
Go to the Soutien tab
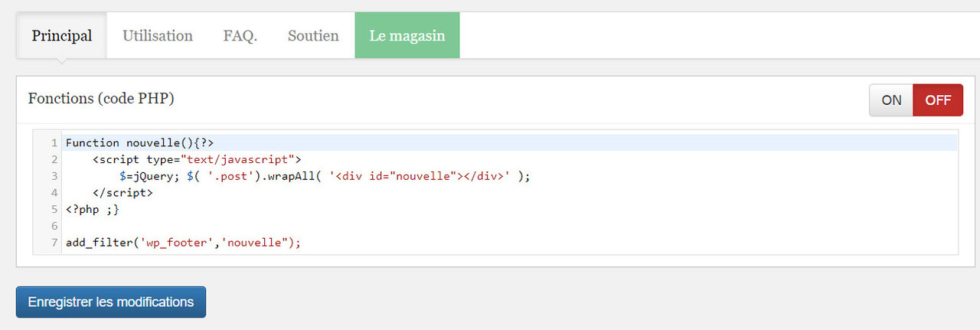click(313, 35)
